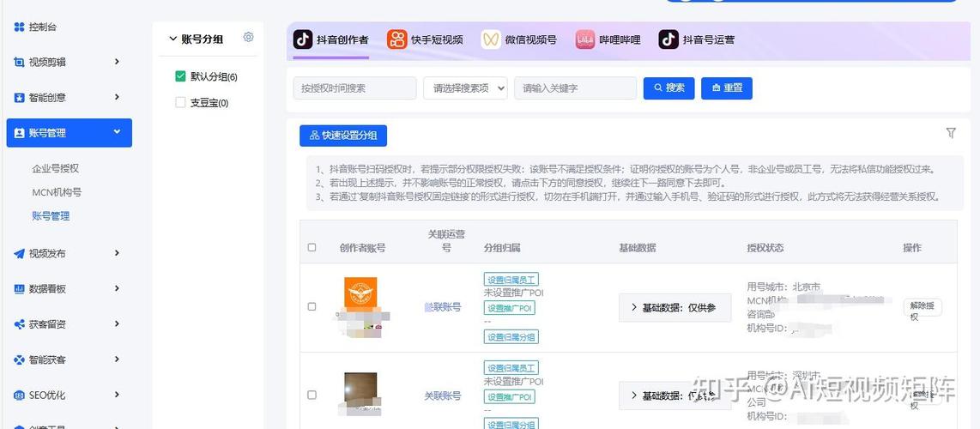Select the 账号管理 submenu item
The width and height of the screenshot is (980, 429).
51,216
